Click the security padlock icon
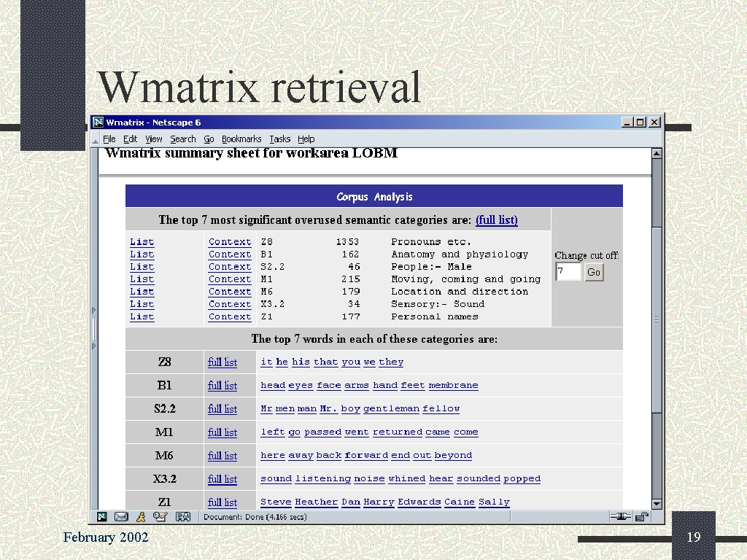The height and width of the screenshot is (560, 747). [641, 517]
